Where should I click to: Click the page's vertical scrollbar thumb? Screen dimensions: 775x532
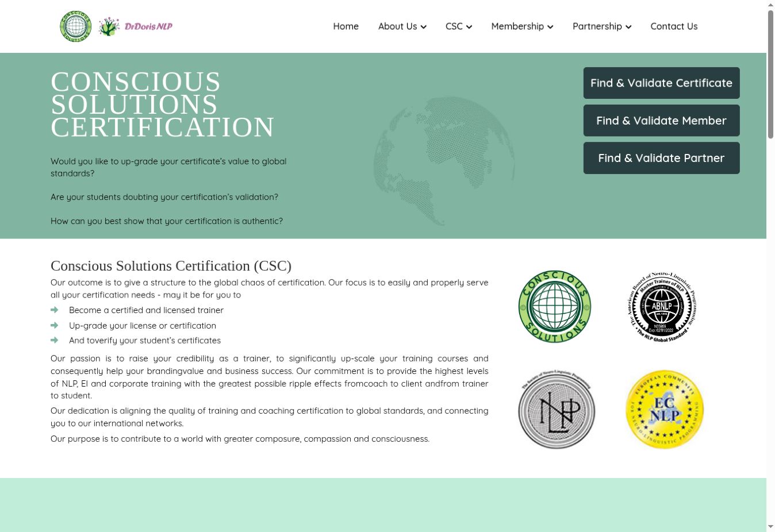(x=770, y=75)
